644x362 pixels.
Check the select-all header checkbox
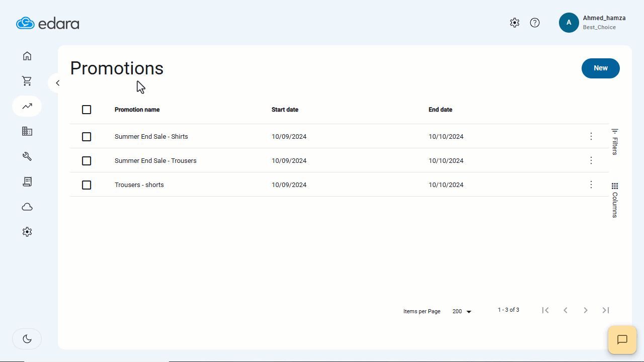tap(87, 110)
